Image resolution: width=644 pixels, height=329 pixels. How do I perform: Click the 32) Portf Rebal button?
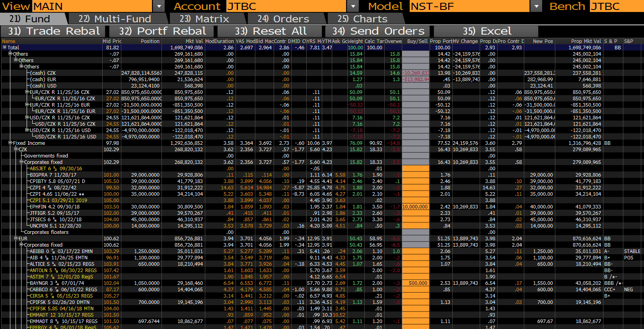pyautogui.click(x=161, y=31)
